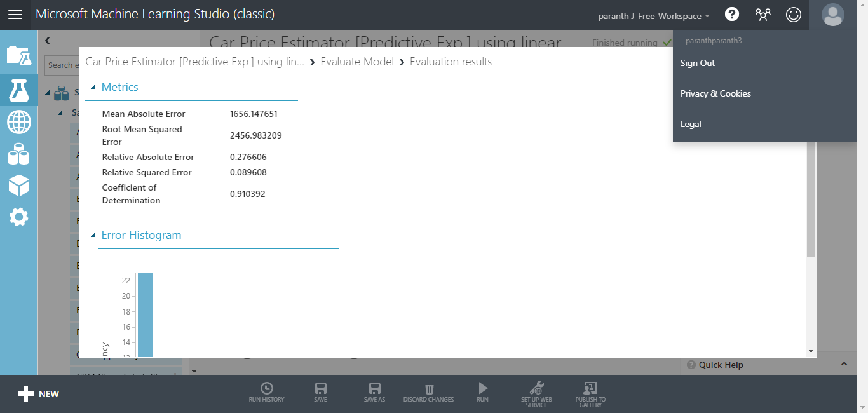Click the smiley feedback icon

coord(793,14)
